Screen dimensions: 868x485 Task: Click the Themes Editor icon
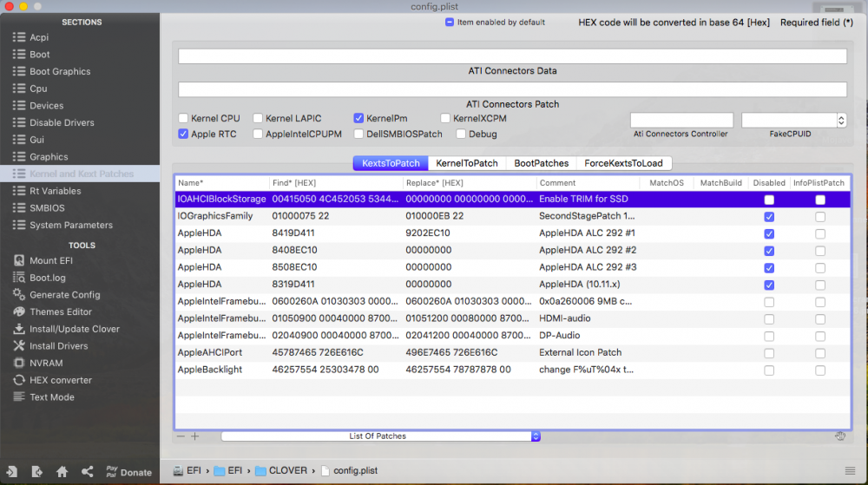coord(19,311)
